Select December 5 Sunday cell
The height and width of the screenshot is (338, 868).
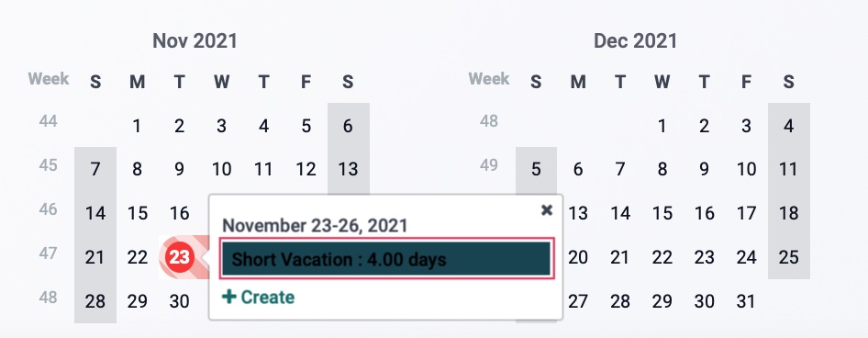click(536, 169)
